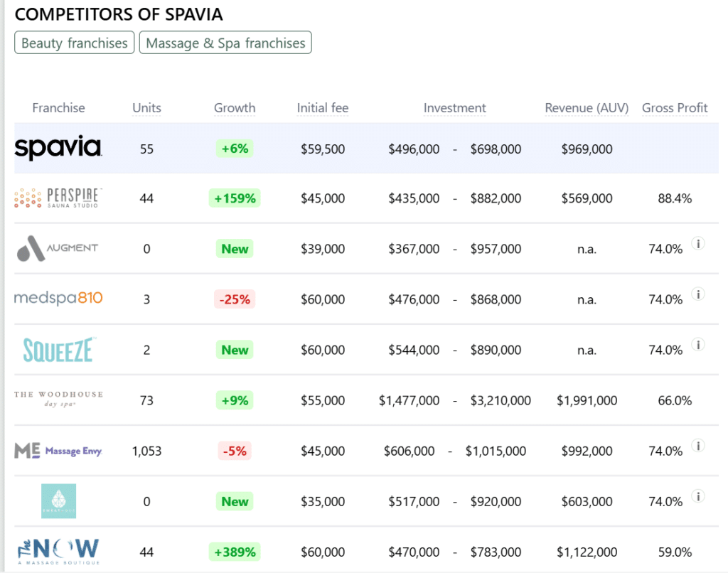Click the Initial fee column header

click(323, 108)
